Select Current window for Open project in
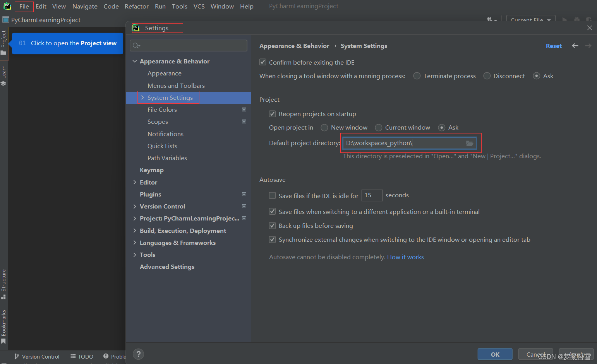This screenshot has height=364, width=597. point(379,127)
